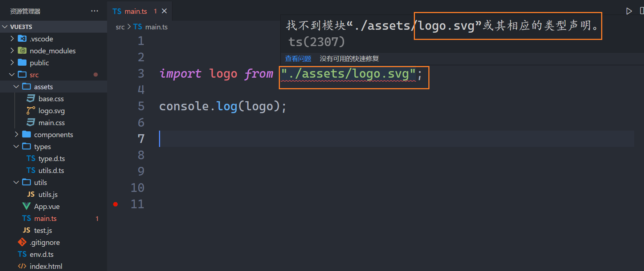The height and width of the screenshot is (271, 644).
Task: Click the src breadcrumb segment
Action: pyautogui.click(x=120, y=27)
